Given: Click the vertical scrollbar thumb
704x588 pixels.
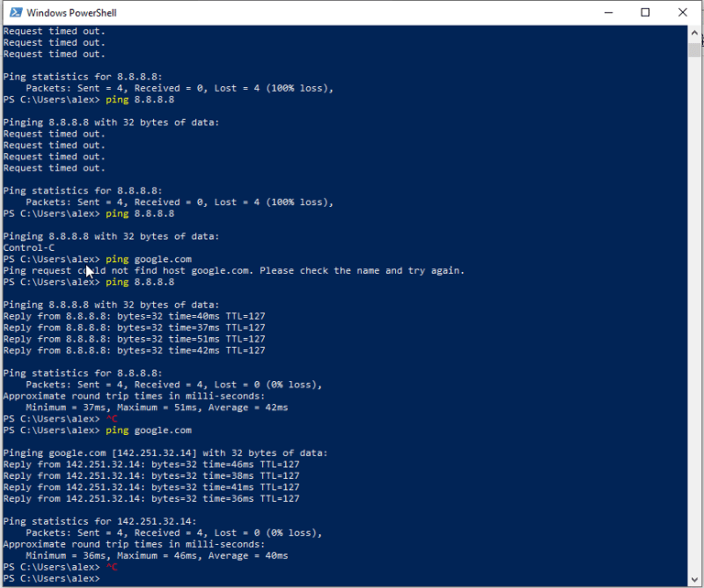Looking at the screenshot, I should point(694,49).
